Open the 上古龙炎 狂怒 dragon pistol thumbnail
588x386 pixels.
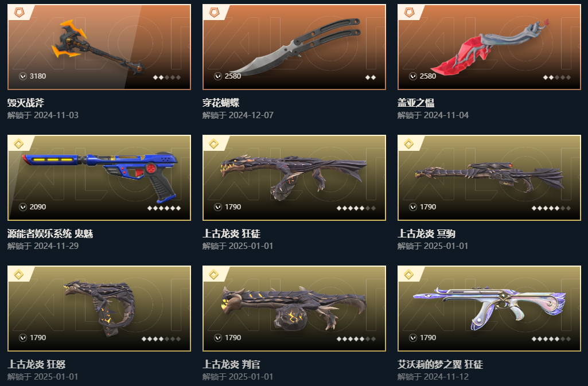[x=99, y=309]
